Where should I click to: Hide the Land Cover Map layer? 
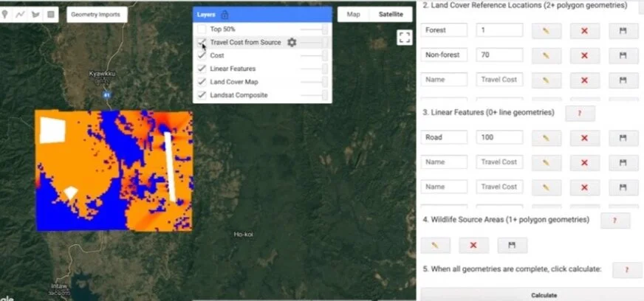pyautogui.click(x=202, y=82)
